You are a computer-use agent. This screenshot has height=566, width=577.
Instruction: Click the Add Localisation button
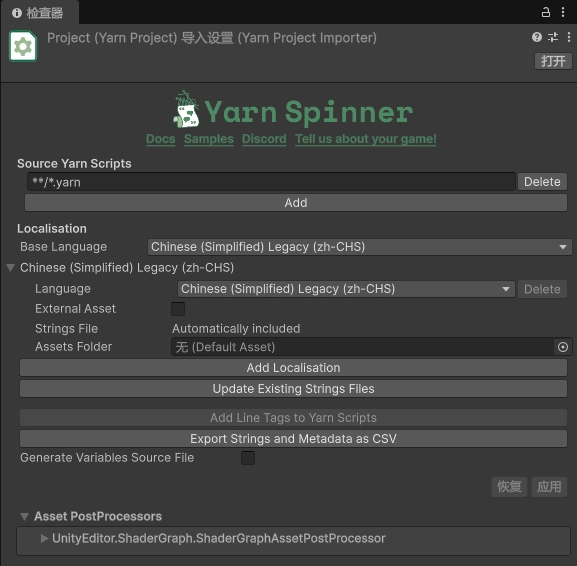coord(293,368)
